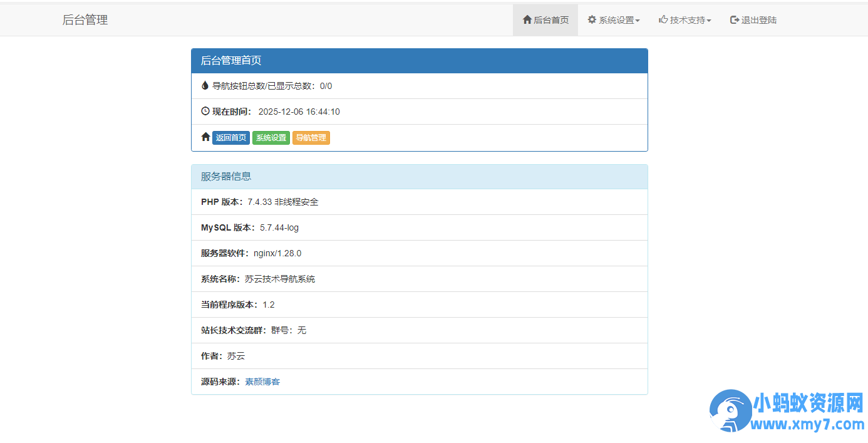Click the 后台管理 brand title

tap(85, 19)
